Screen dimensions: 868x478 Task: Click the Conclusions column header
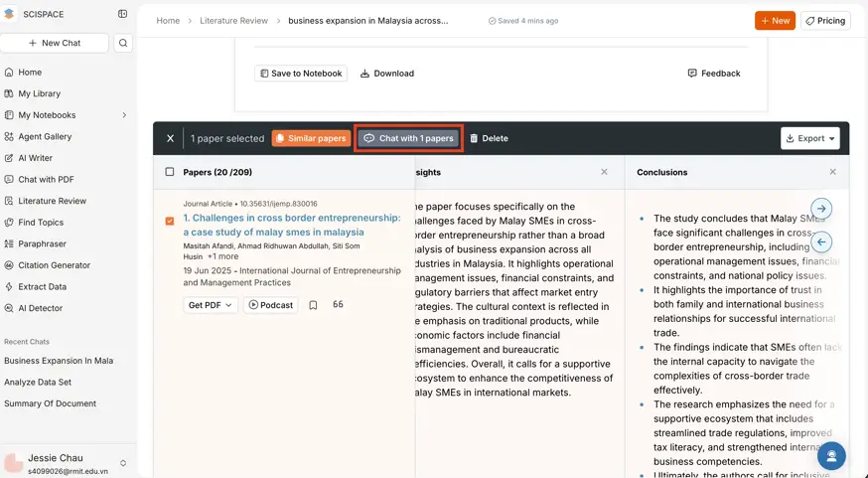662,172
